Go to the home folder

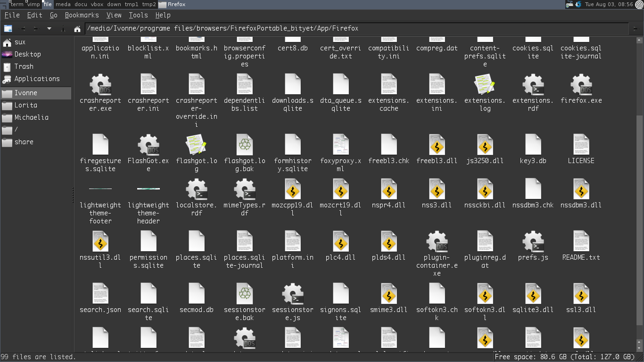(x=77, y=29)
